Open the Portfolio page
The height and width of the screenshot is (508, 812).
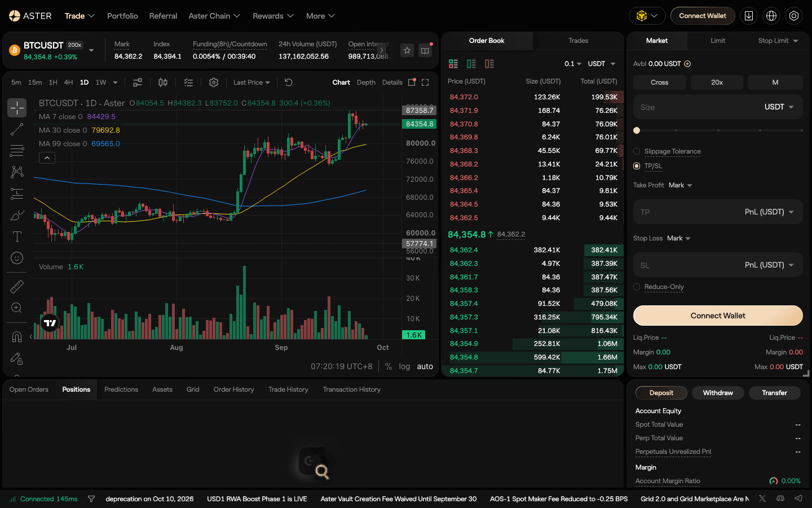pyautogui.click(x=122, y=16)
